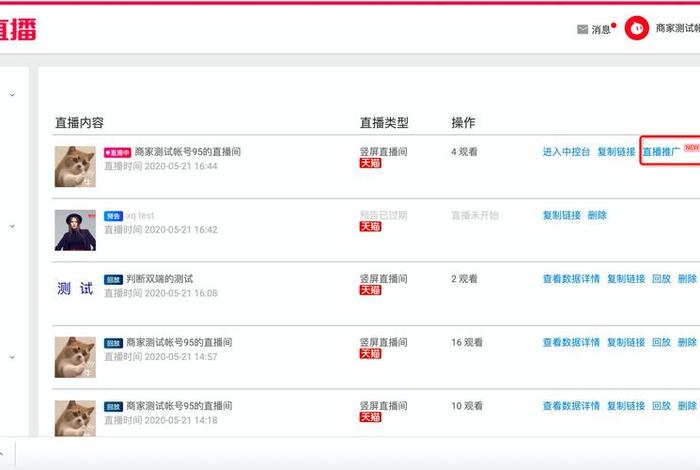Click the 4 观看 view count

(464, 152)
